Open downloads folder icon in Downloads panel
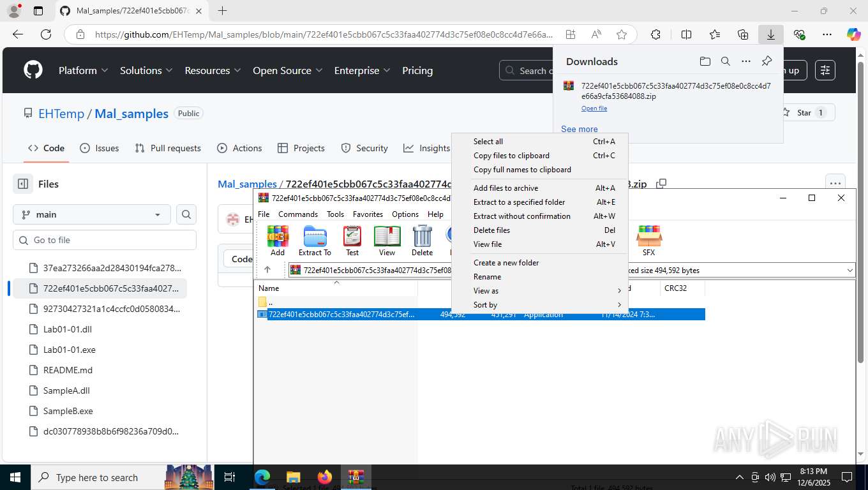 (x=705, y=61)
